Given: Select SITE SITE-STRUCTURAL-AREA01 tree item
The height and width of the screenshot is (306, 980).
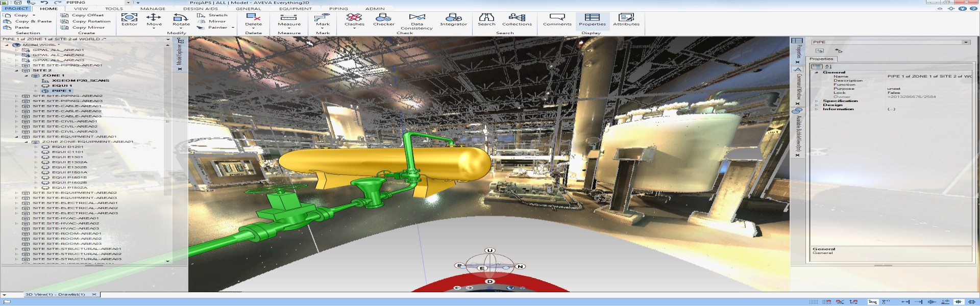Looking at the screenshot, I should coord(77,249).
